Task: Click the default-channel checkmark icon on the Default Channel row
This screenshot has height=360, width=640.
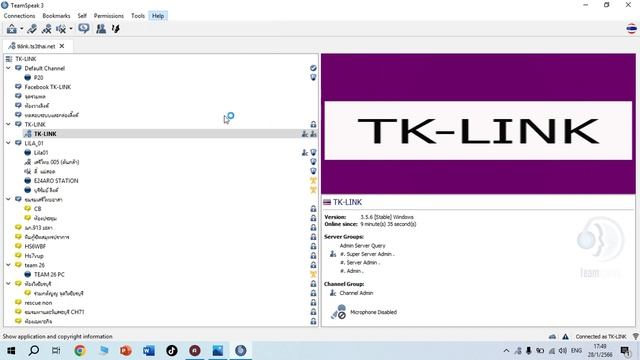Action: click(313, 68)
